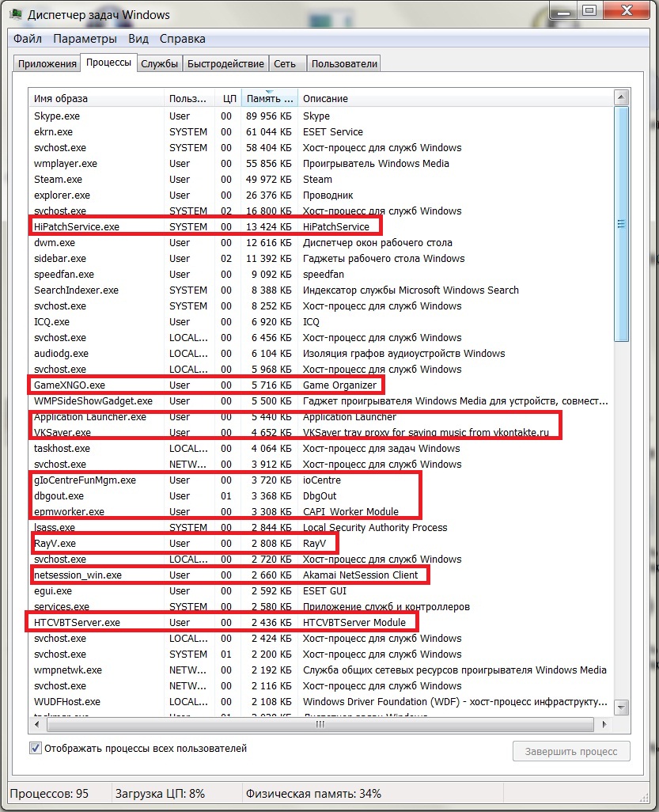Select the wmpnetwk.exe process

321,670
